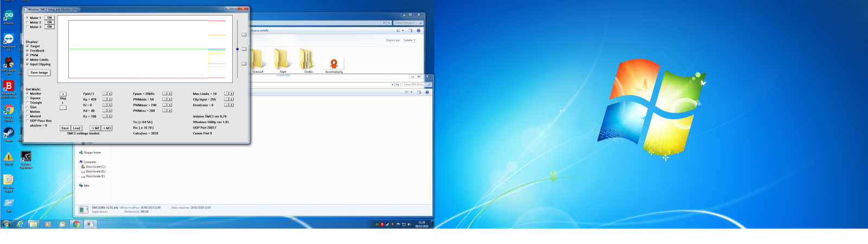This screenshot has height=244, width=868.
Task: Click the volume icon in system tray
Action: [x=409, y=224]
